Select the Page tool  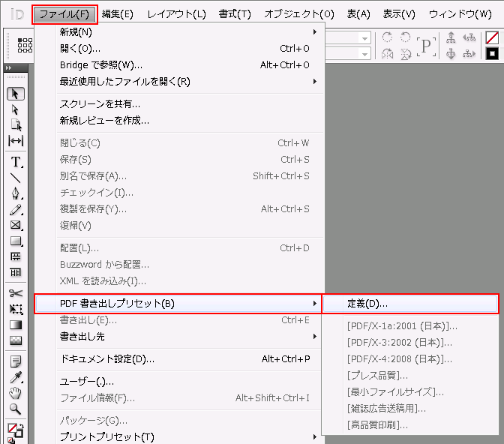coord(16,125)
